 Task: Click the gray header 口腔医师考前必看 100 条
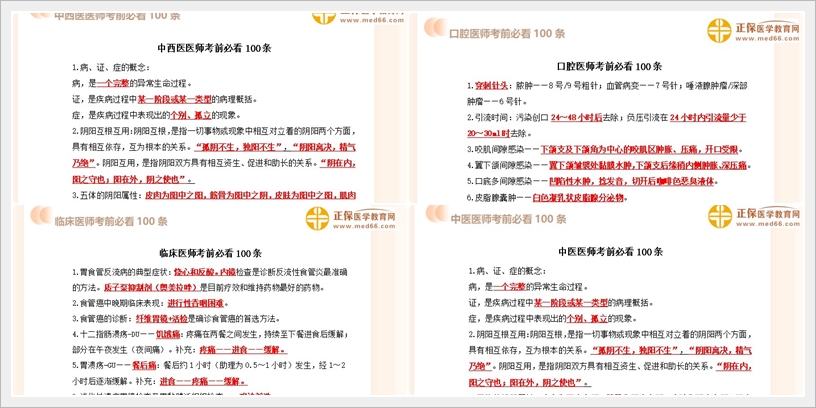pyautogui.click(x=508, y=33)
